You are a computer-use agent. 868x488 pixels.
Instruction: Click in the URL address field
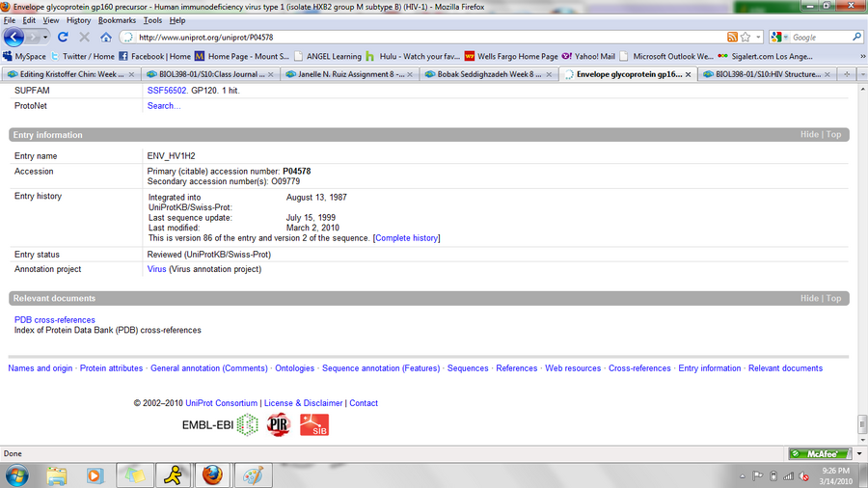coord(424,38)
